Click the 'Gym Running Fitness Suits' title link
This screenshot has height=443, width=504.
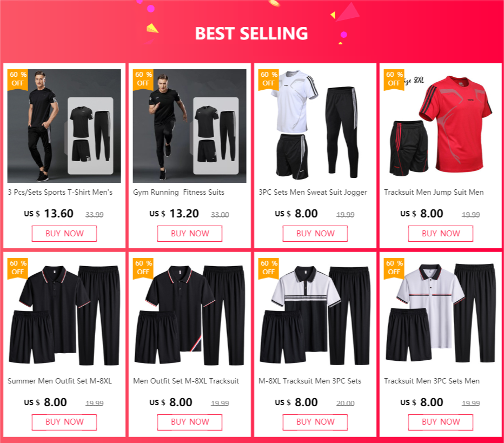tap(178, 192)
